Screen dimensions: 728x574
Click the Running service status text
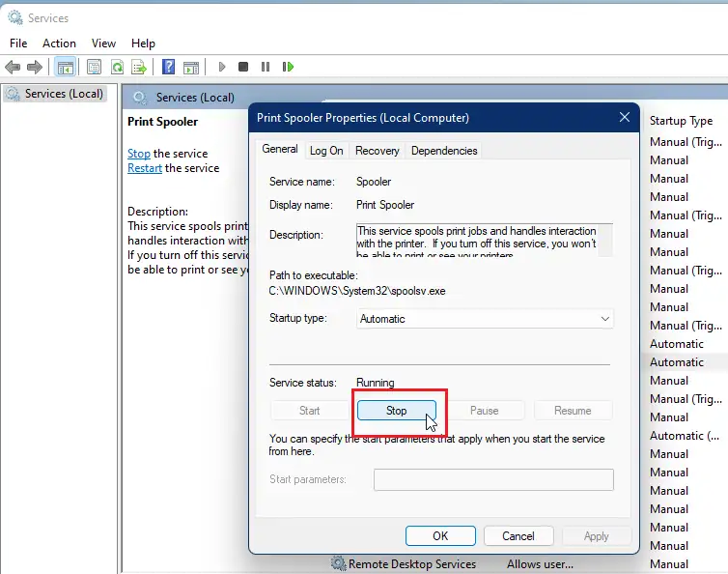[376, 383]
